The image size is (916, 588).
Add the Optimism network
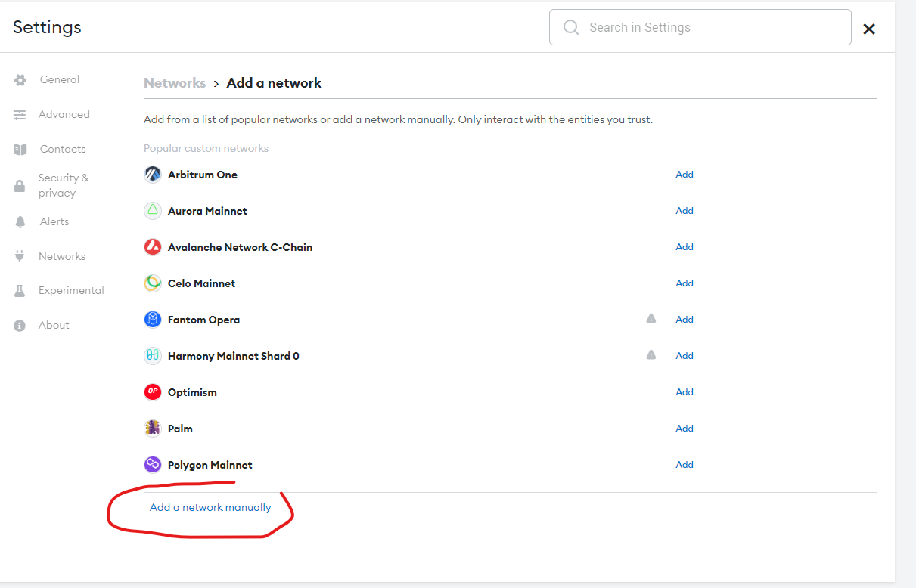[685, 392]
